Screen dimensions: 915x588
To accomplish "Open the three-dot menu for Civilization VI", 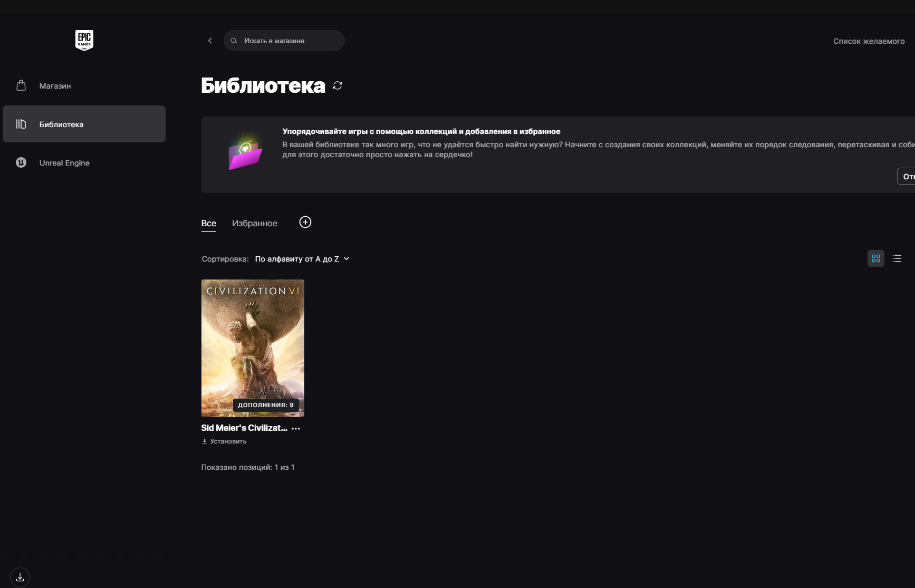I will (x=296, y=428).
